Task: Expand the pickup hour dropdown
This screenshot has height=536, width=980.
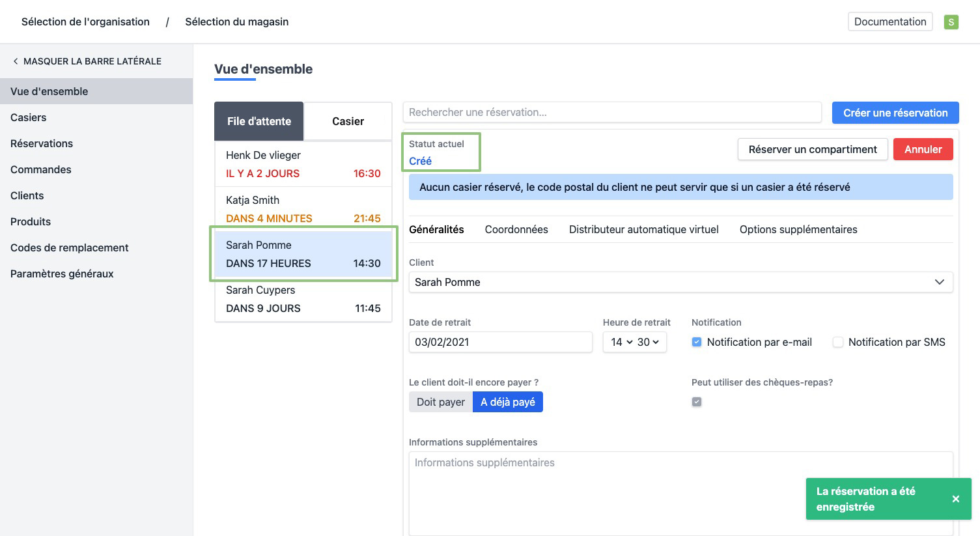Action: [622, 342]
